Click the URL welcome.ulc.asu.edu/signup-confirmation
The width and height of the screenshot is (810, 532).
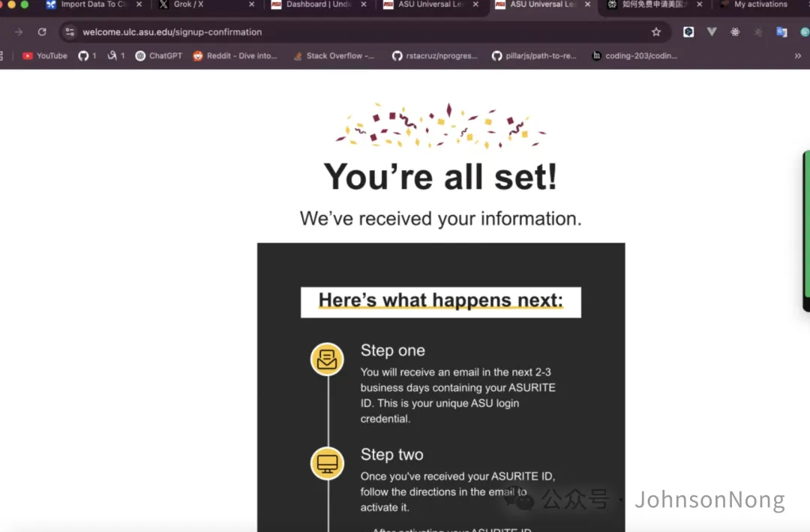tap(172, 32)
